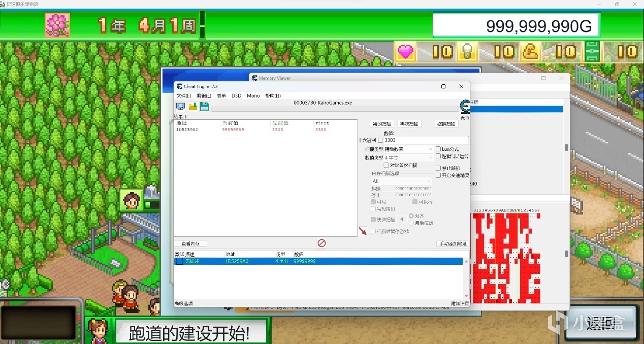Viewport: 644px width, 344px height.
Task: Open memory region dropdown showing All
Action: 401,181
